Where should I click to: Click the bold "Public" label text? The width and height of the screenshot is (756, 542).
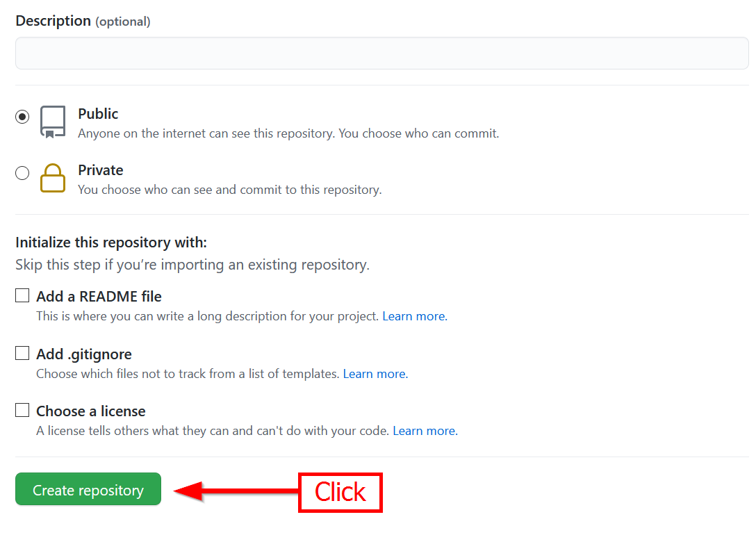click(x=98, y=114)
